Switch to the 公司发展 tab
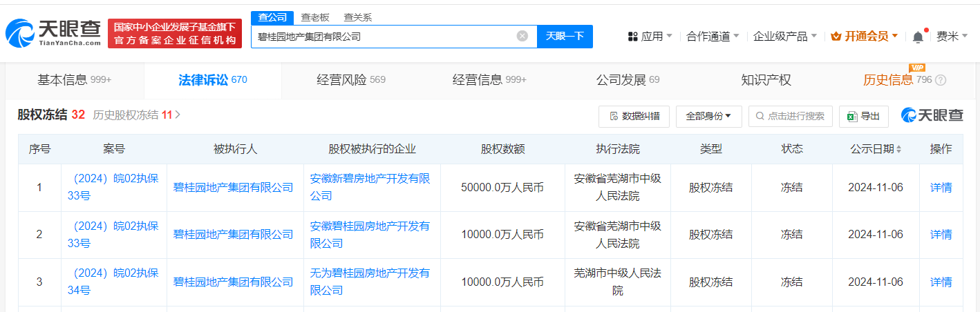The image size is (980, 312). pyautogui.click(x=628, y=80)
